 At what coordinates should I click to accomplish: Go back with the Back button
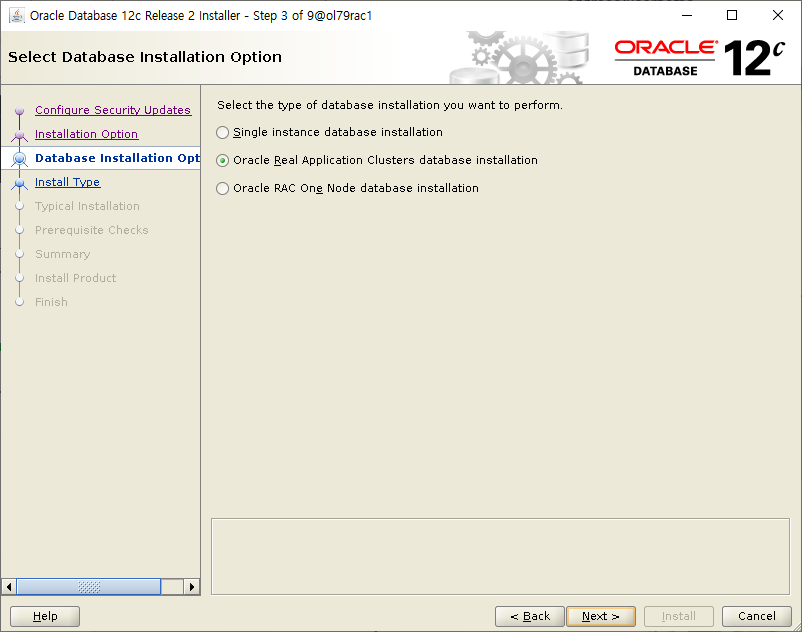530,616
